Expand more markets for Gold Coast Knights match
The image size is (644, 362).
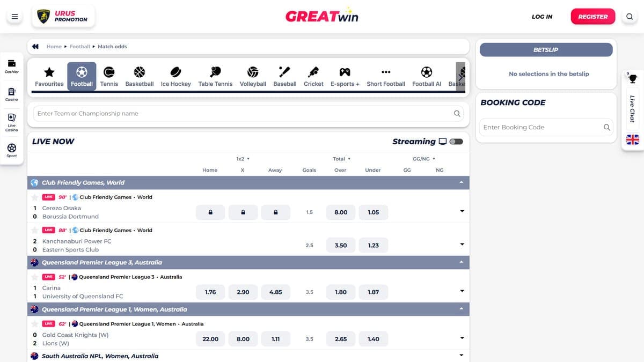(462, 339)
